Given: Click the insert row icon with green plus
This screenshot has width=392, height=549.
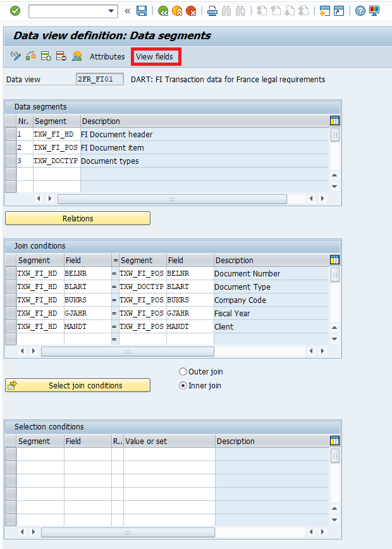Looking at the screenshot, I should [x=46, y=56].
